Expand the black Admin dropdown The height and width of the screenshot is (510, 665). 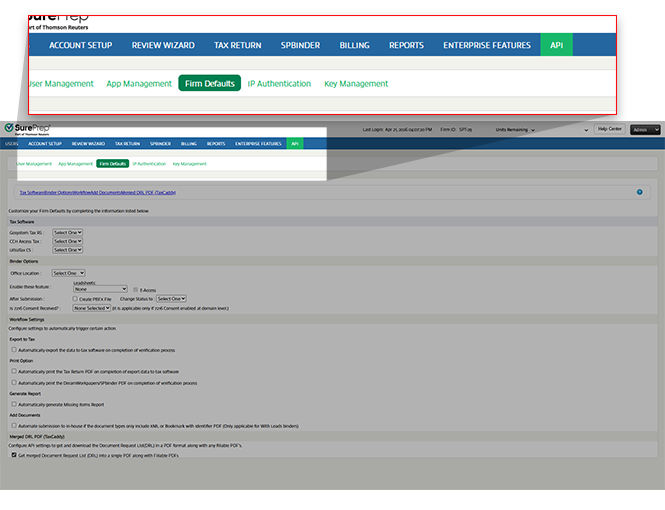click(x=645, y=130)
